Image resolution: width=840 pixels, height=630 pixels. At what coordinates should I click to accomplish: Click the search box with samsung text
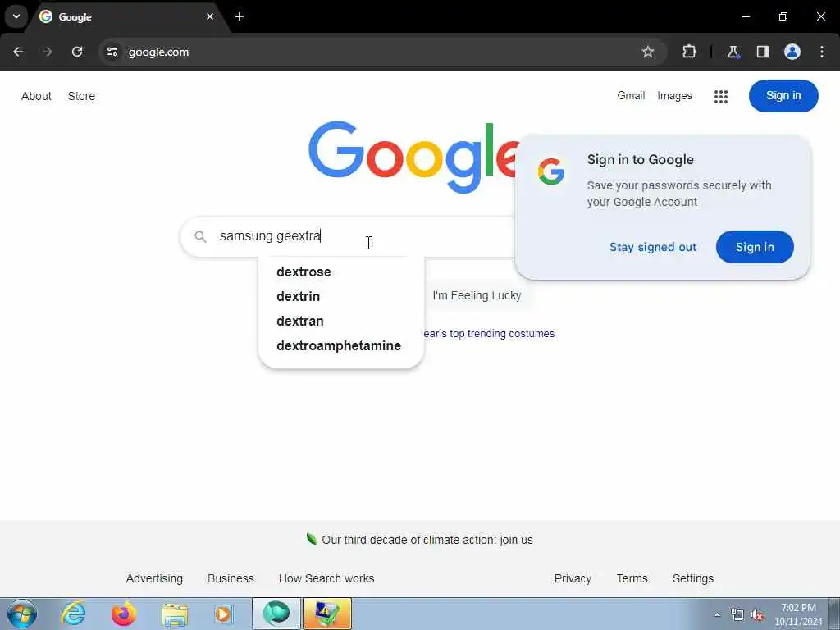pyautogui.click(x=348, y=236)
